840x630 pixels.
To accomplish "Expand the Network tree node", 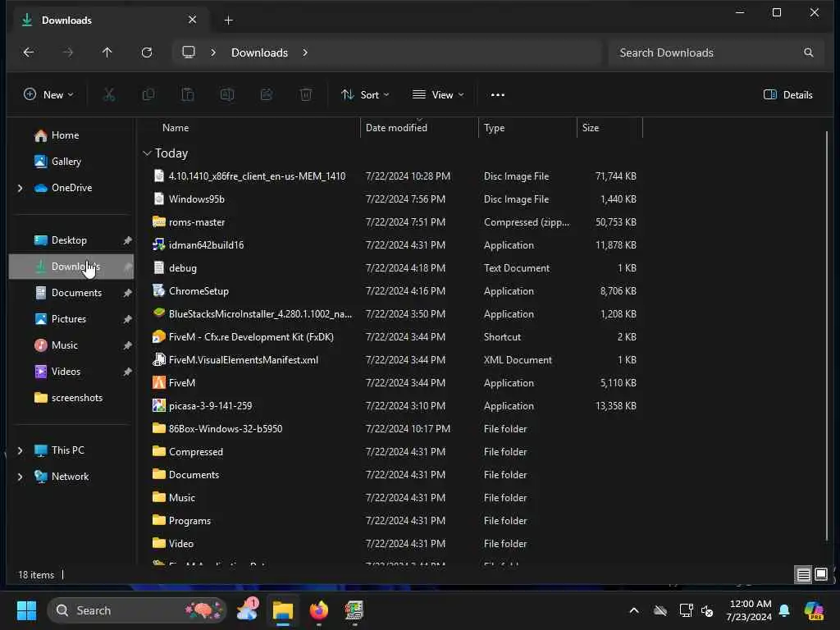I will [x=21, y=477].
